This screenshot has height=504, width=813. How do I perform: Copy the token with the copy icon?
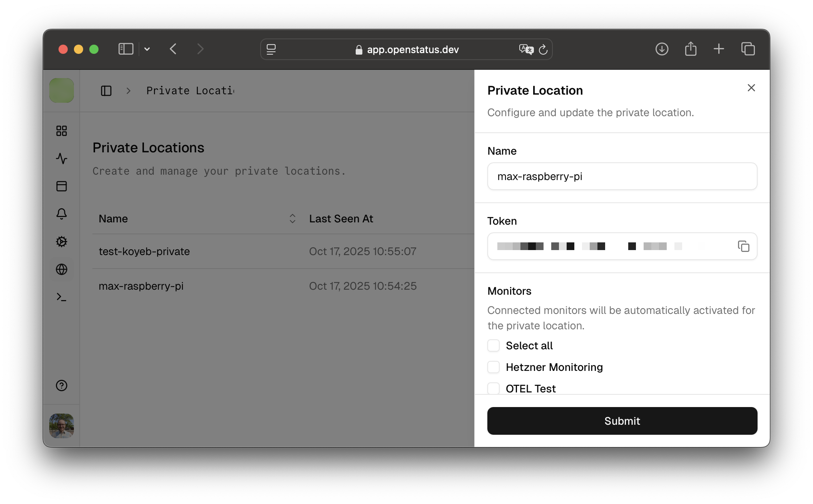coord(744,246)
